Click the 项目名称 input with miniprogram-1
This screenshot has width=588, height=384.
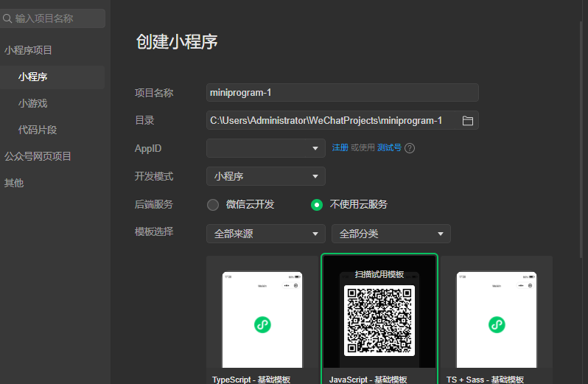(343, 93)
